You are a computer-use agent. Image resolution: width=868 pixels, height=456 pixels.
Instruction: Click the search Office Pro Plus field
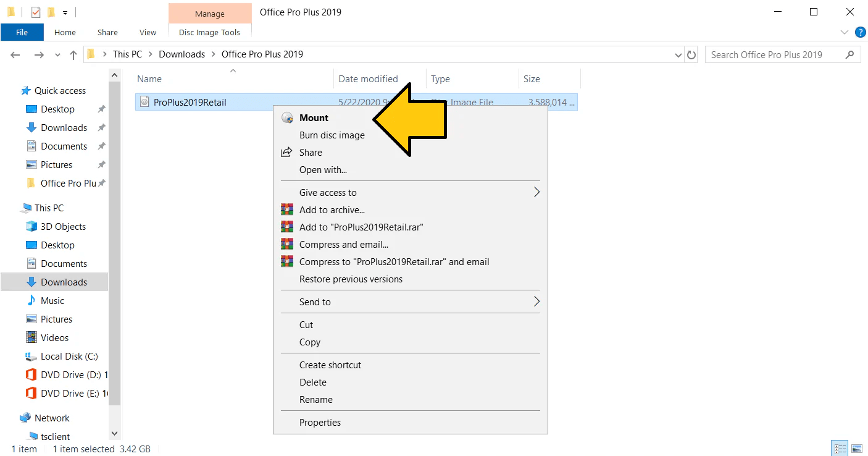pyautogui.click(x=772, y=54)
